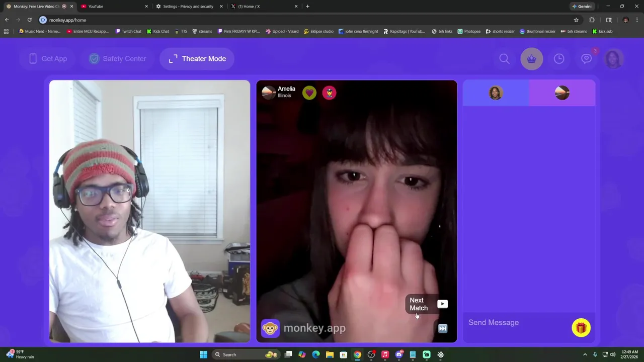This screenshot has height=362, width=644.
Task: Open File Explorer from taskbar
Action: click(330, 354)
